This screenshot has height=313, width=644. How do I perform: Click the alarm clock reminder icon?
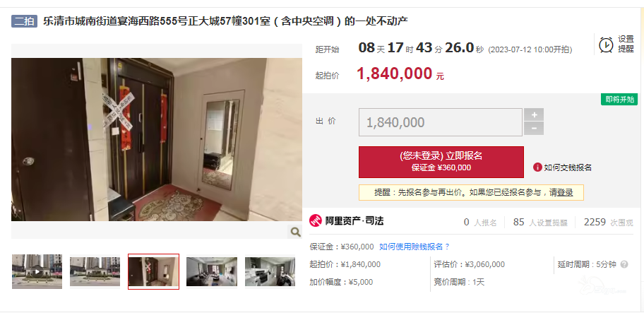click(606, 45)
